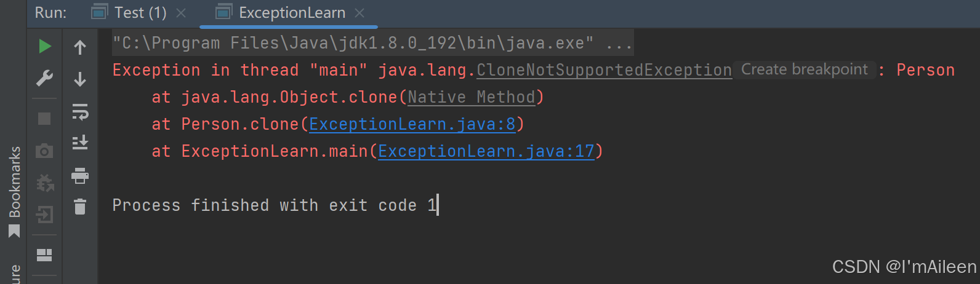Toggle scroll to end icon
Image resolution: width=980 pixels, height=284 pixels.
coord(80,143)
